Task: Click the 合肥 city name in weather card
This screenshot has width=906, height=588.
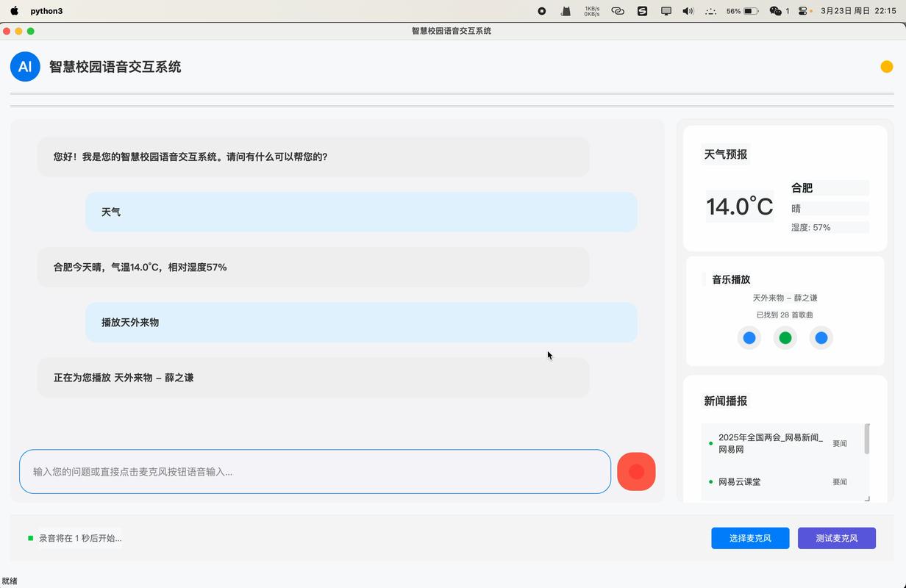Action: (x=802, y=188)
